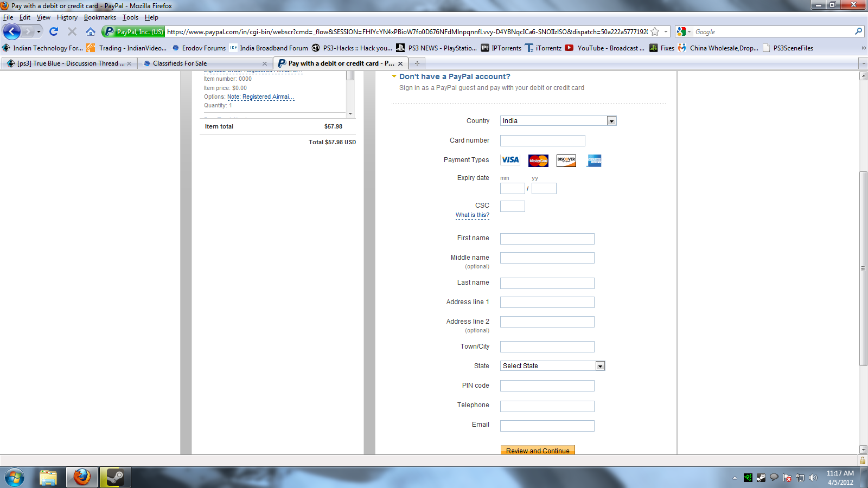Screen dimensions: 868x488
Task: Click the Google search magnifier icon
Action: [858, 31]
